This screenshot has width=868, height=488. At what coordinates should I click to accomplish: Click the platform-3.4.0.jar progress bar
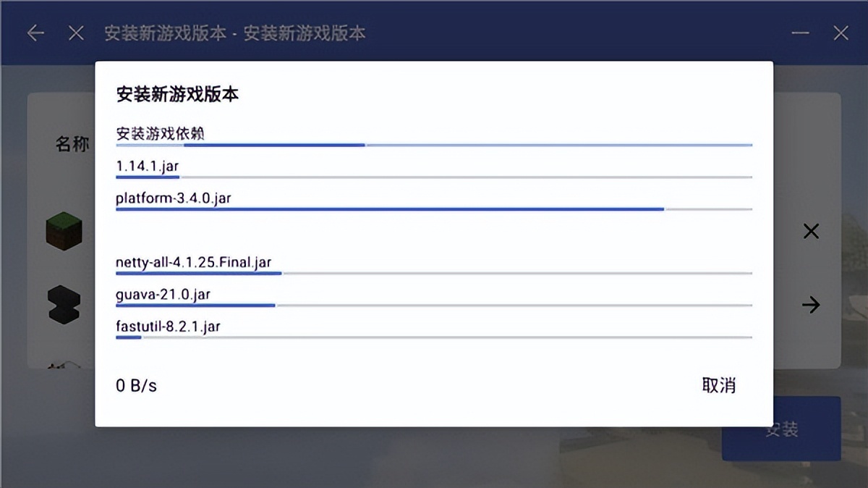(434, 209)
